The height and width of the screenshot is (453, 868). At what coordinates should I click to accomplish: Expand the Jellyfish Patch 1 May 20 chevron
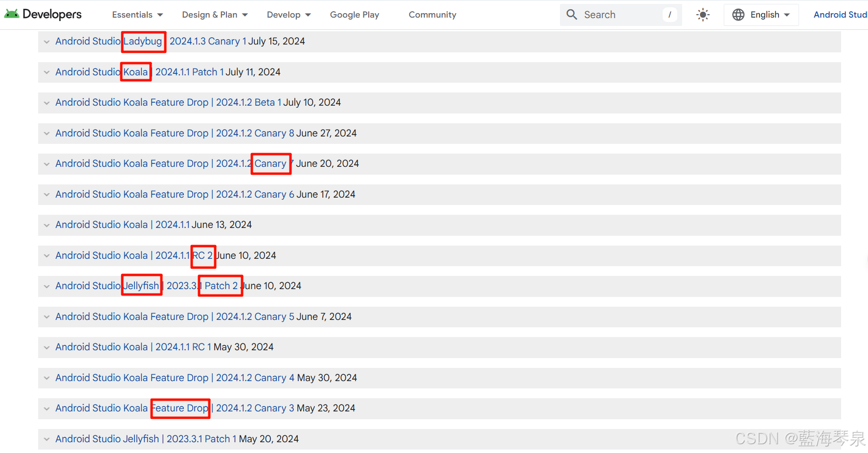[x=46, y=439]
